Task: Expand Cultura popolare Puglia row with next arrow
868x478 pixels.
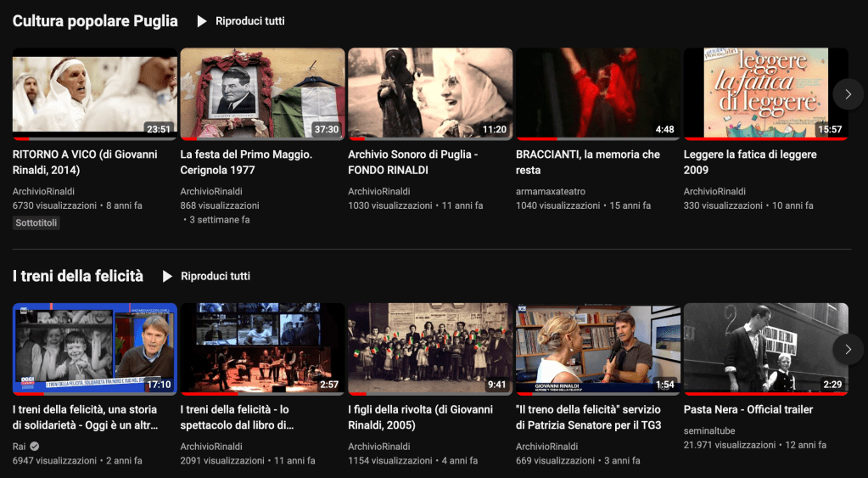Action: click(848, 93)
